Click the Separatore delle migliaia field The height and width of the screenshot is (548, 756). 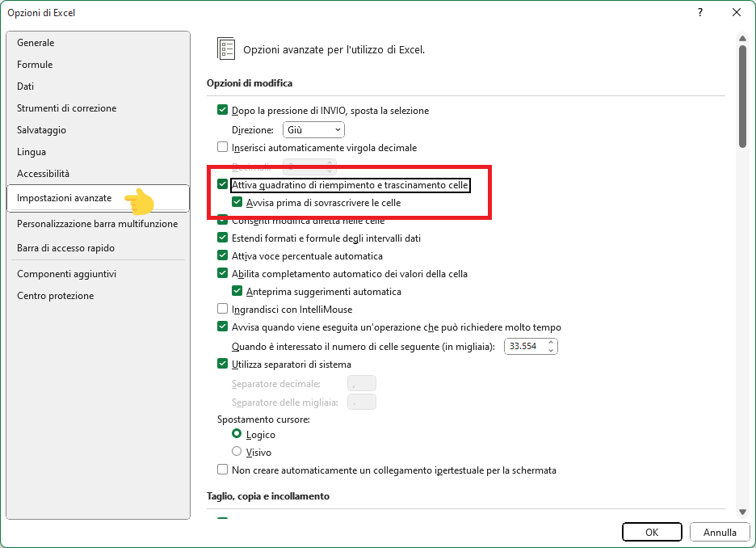[x=362, y=402]
